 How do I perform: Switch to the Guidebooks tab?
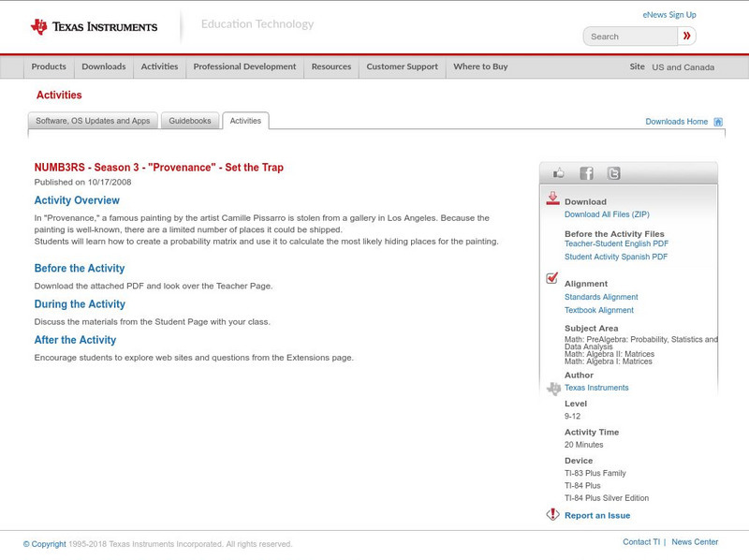pyautogui.click(x=190, y=121)
